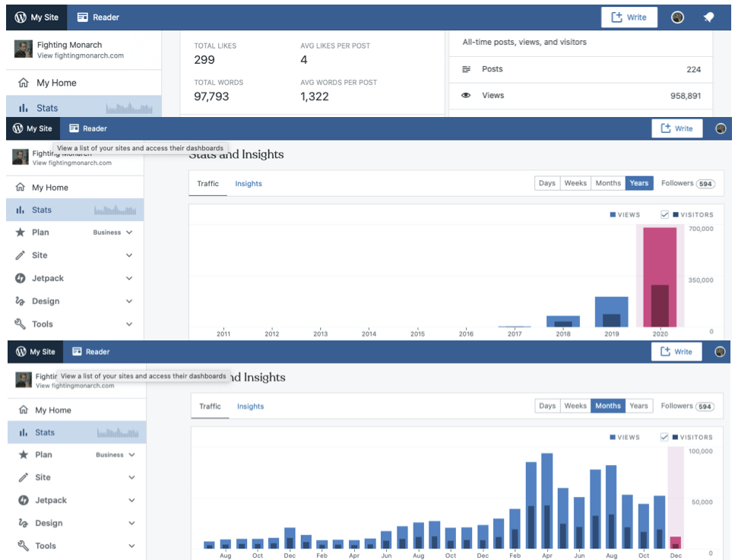Viewport: 735px width, 560px height.
Task: Expand the Plan Business chevron in the middle sidebar
Action: coord(129,233)
